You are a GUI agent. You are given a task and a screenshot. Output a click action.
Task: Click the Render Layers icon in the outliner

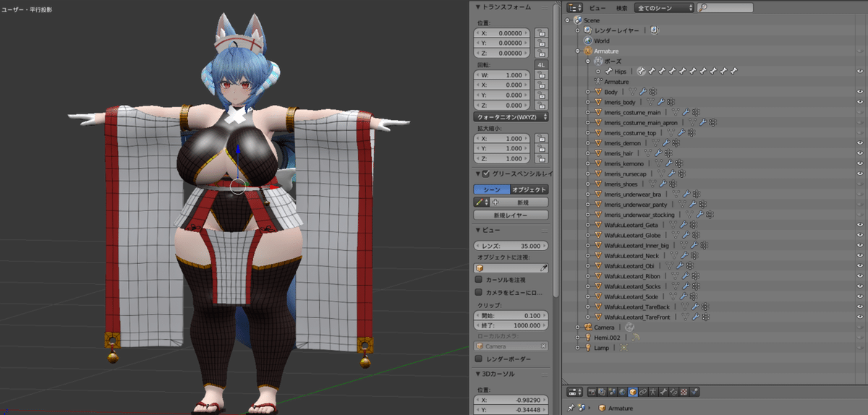[587, 30]
